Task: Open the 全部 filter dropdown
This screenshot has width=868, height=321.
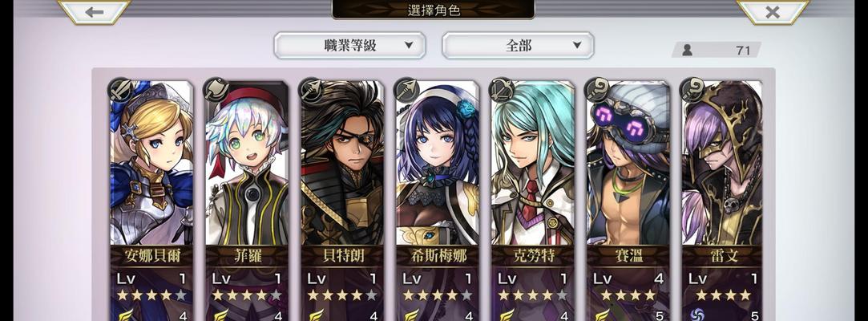Action: point(518,46)
